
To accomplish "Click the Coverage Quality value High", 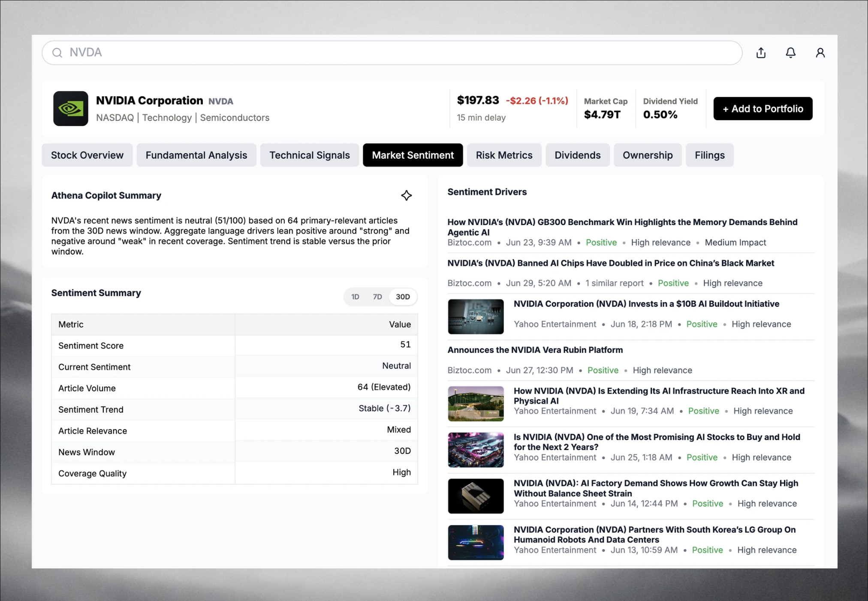I will (x=401, y=472).
